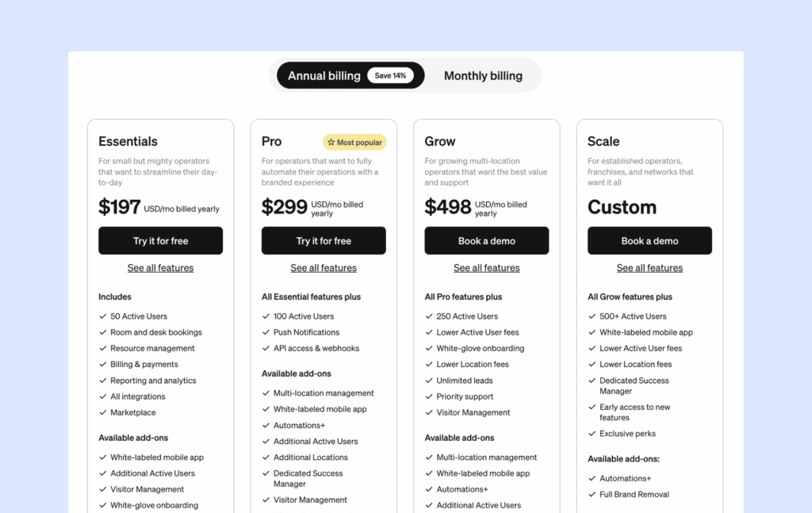Book a demo for the Scale plan

coord(649,240)
